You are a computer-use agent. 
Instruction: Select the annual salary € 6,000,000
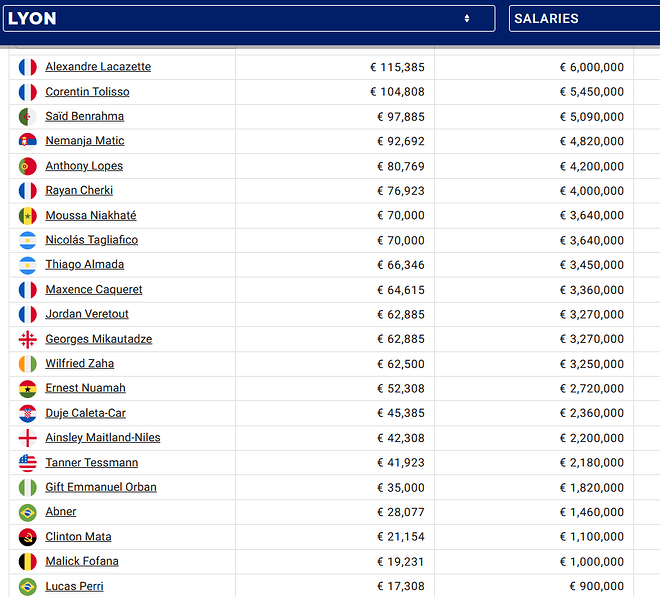coord(591,67)
